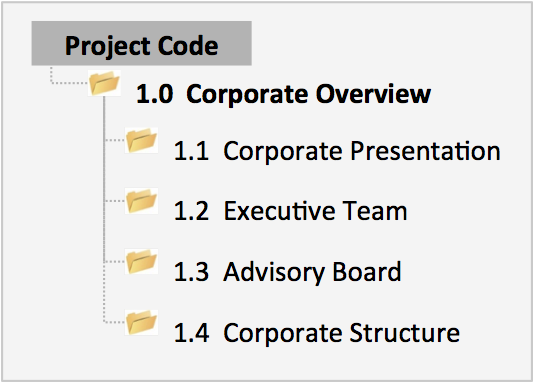Image resolution: width=533 pixels, height=383 pixels.
Task: Choose the Corporate Presentation text label
Action: coord(362,152)
